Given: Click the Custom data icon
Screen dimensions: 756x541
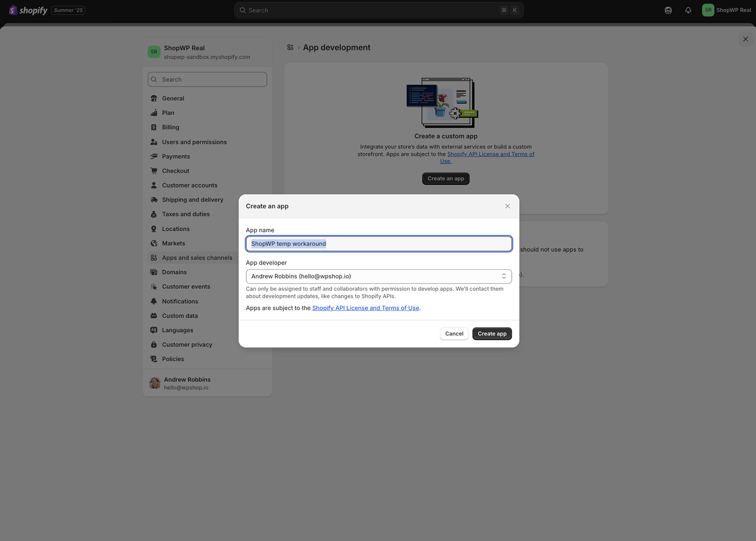Looking at the screenshot, I should [154, 316].
